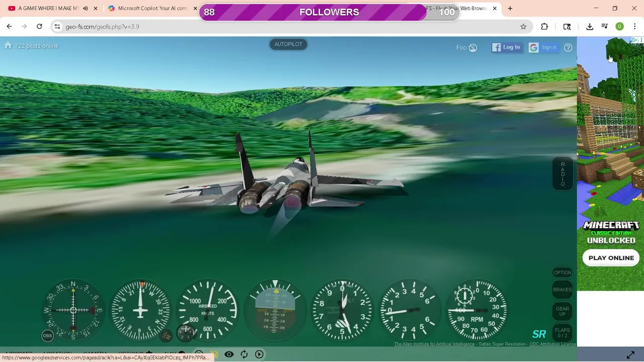The image size is (644, 362).
Task: Click PLAY ONLINE in Minecraft ad
Action: tap(611, 258)
